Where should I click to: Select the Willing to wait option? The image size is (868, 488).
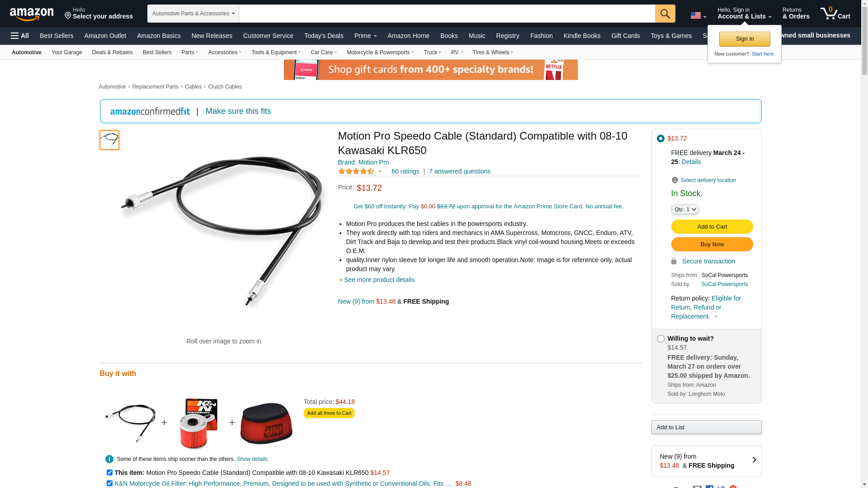(660, 339)
